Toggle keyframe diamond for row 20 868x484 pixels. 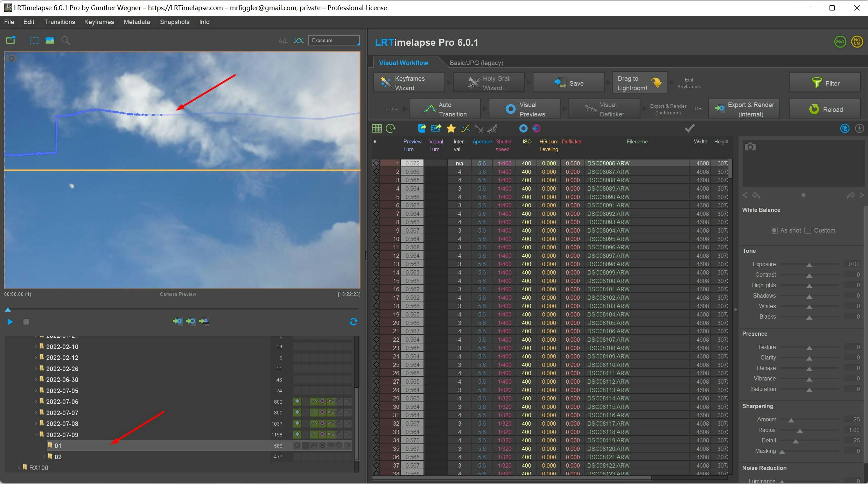[x=376, y=323]
